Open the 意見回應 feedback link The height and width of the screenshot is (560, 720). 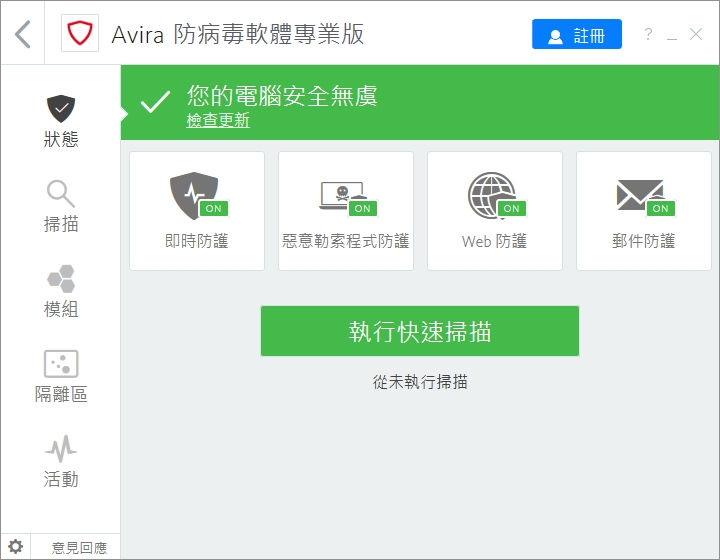pos(79,547)
